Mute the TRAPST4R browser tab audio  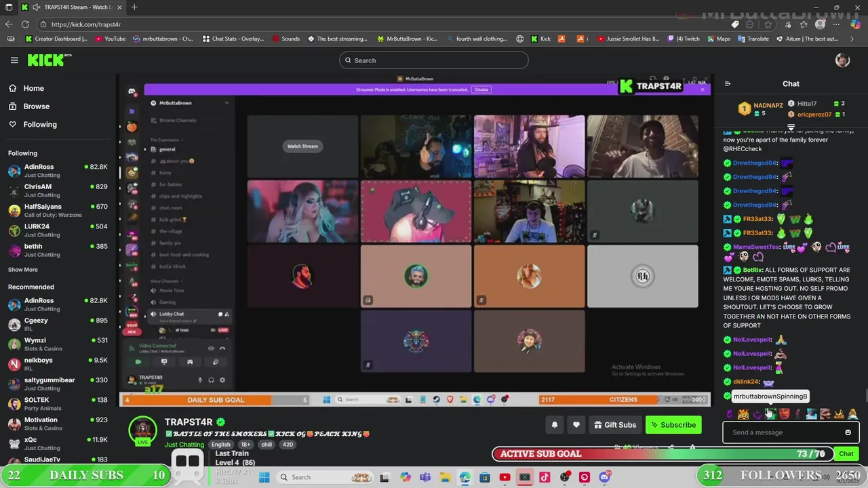[x=36, y=7]
